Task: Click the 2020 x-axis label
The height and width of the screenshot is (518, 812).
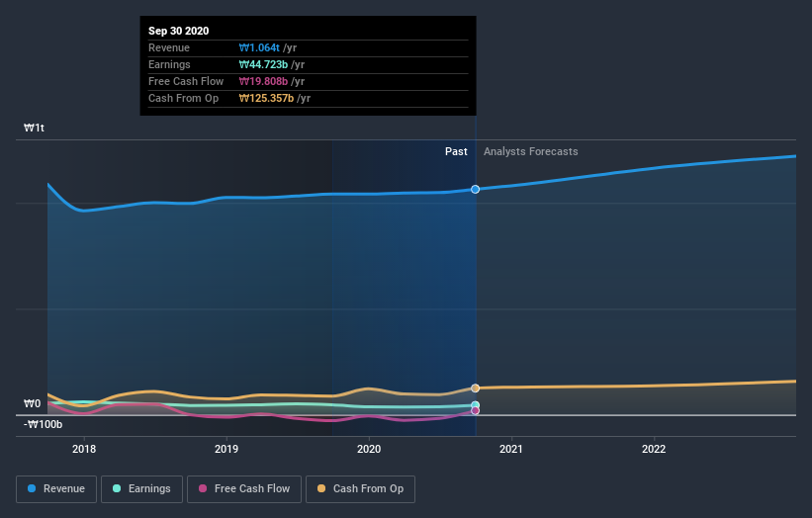Action: point(369,449)
